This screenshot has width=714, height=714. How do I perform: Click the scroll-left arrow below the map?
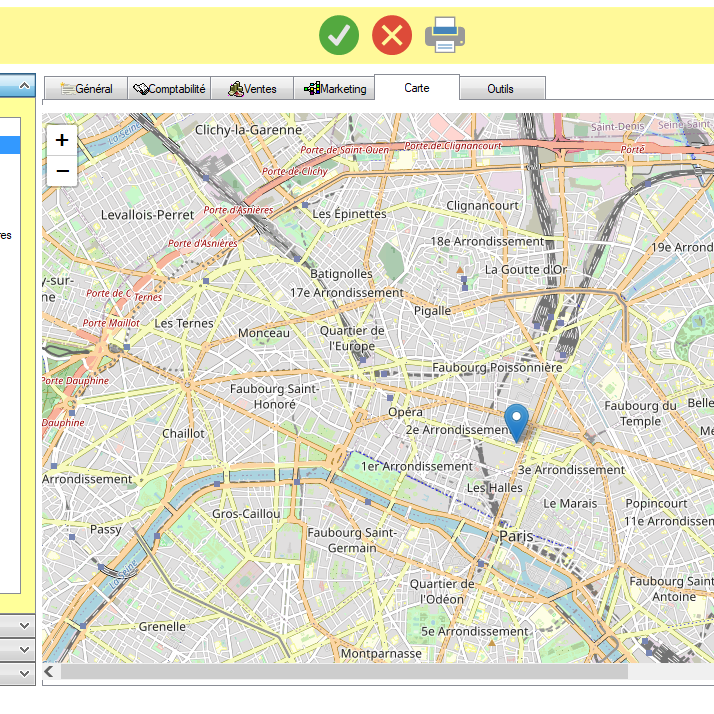click(49, 672)
